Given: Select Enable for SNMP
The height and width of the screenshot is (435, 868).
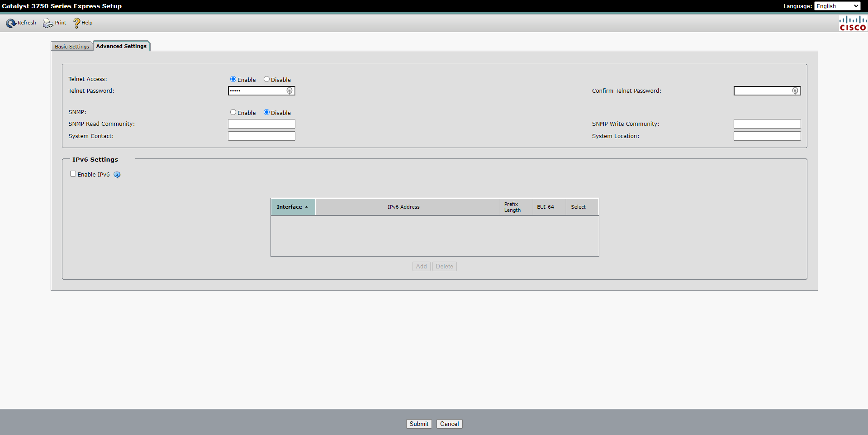Looking at the screenshot, I should [x=233, y=112].
